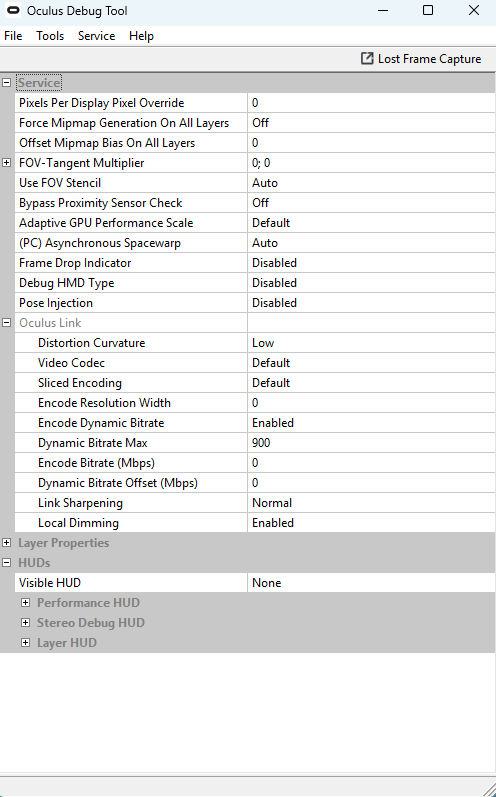
Task: Expand the Layer Properties section
Action: (x=7, y=543)
